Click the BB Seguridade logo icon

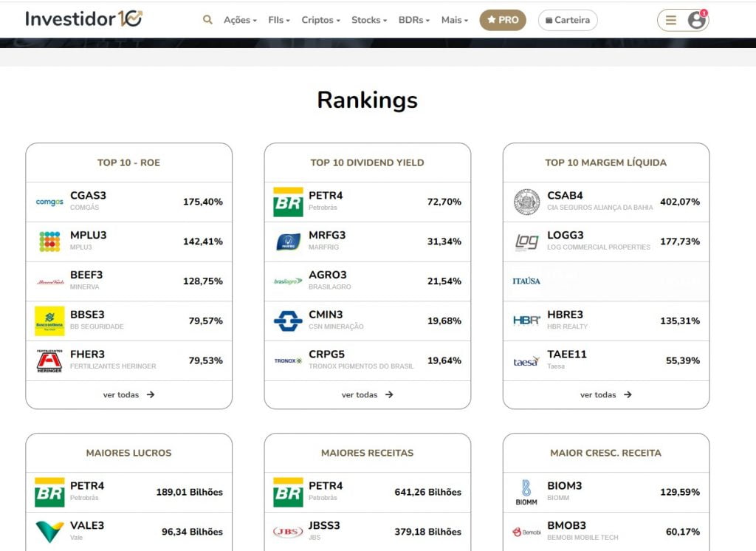[49, 321]
